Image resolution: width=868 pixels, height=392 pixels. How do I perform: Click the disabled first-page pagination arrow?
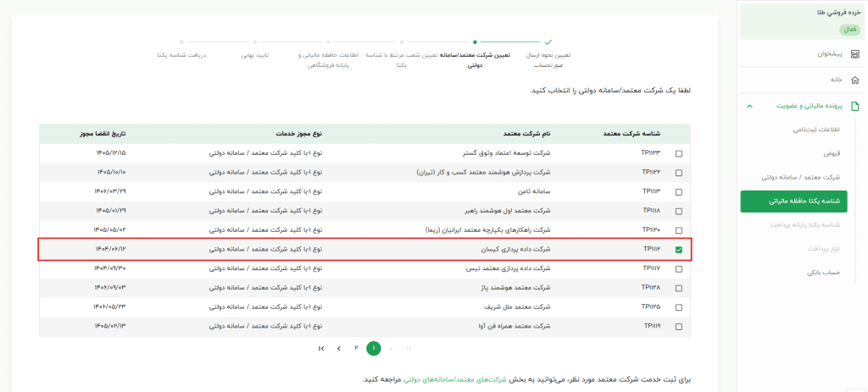[x=409, y=348]
